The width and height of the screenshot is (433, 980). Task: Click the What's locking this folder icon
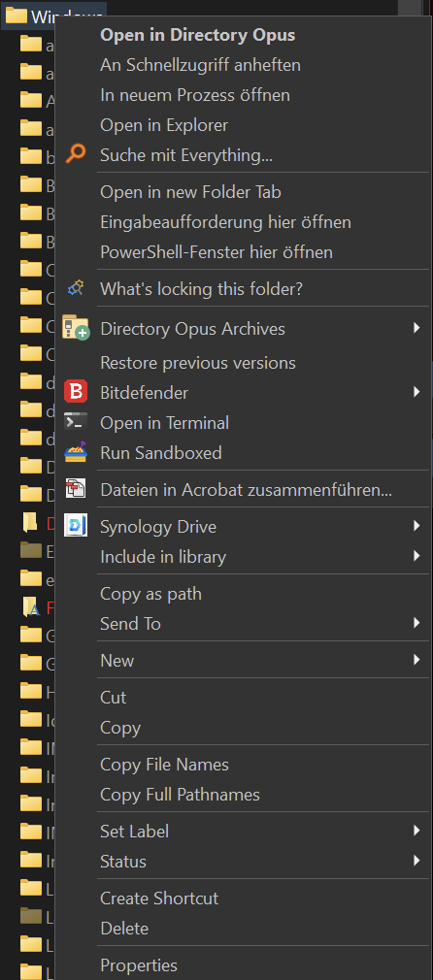[76, 288]
